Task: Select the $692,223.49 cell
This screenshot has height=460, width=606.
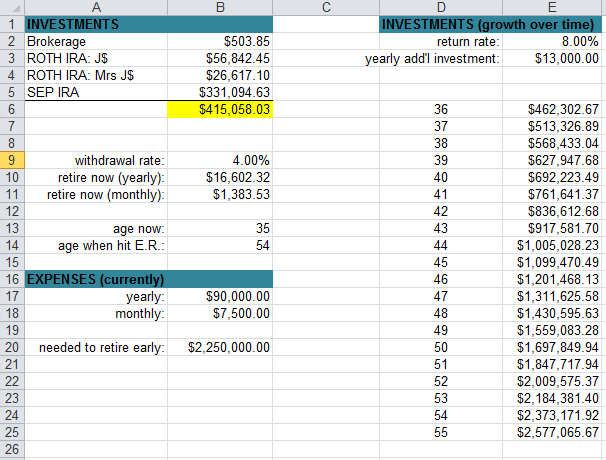Action: (x=552, y=177)
